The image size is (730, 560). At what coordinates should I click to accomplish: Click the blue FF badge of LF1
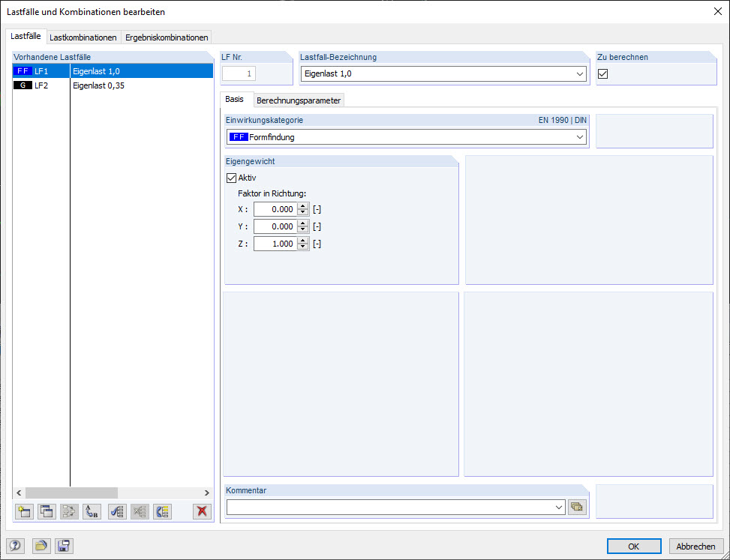pyautogui.click(x=23, y=71)
